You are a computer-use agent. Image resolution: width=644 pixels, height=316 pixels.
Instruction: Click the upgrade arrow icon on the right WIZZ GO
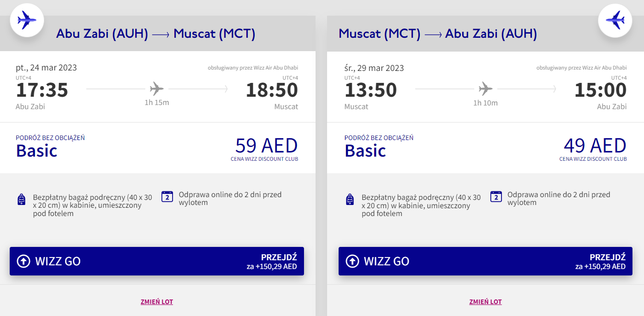click(352, 261)
